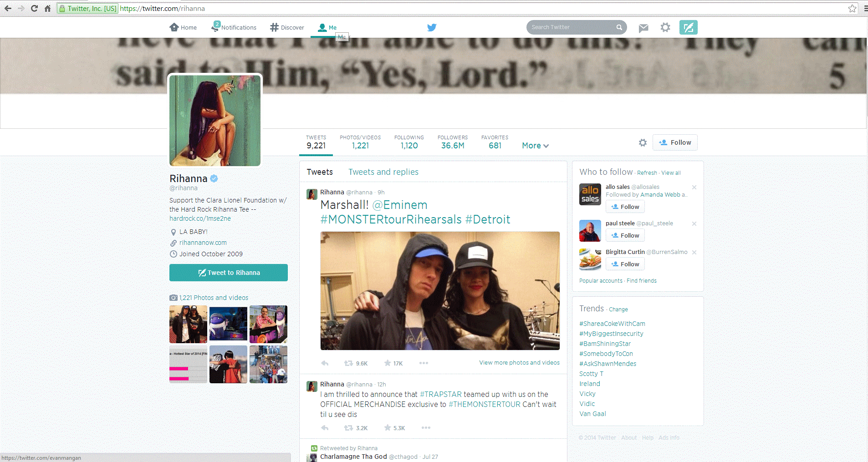Open the browser home page icon

click(x=47, y=8)
